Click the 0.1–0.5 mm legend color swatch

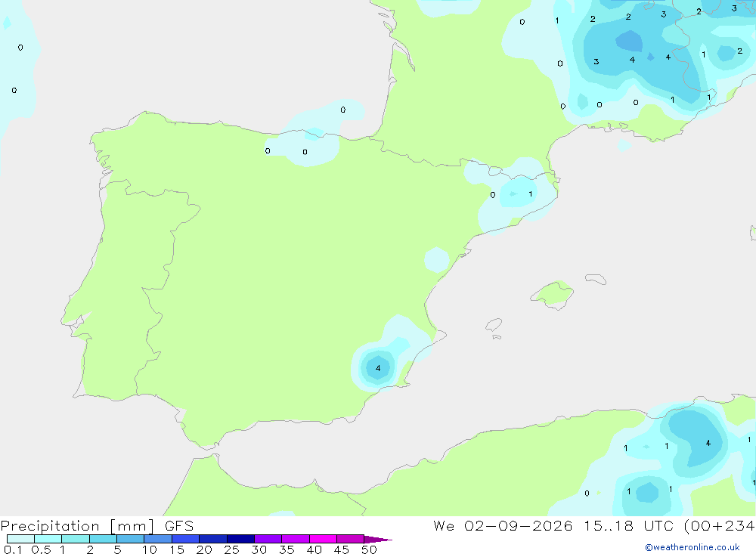20,539
